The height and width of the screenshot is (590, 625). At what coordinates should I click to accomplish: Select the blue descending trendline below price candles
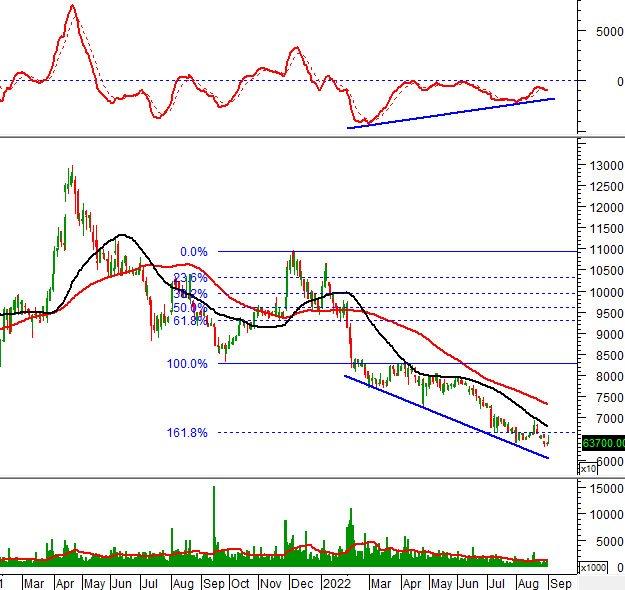(446, 417)
